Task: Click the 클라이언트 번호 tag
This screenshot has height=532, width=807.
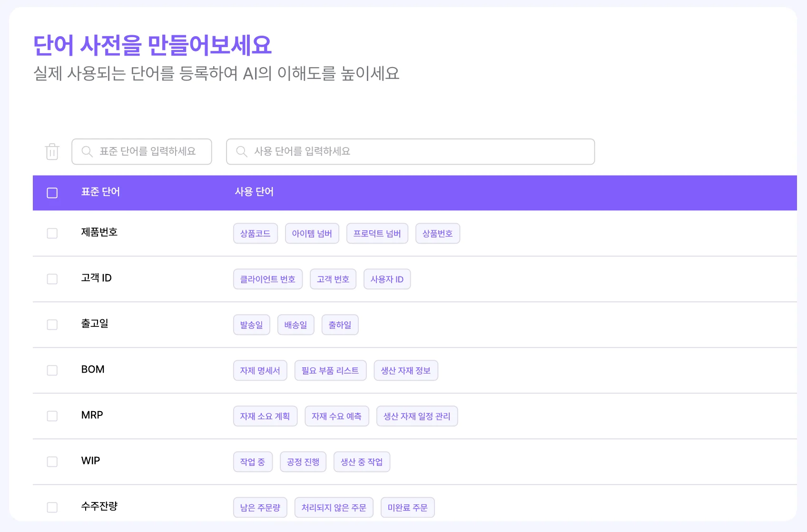Action: [x=268, y=279]
